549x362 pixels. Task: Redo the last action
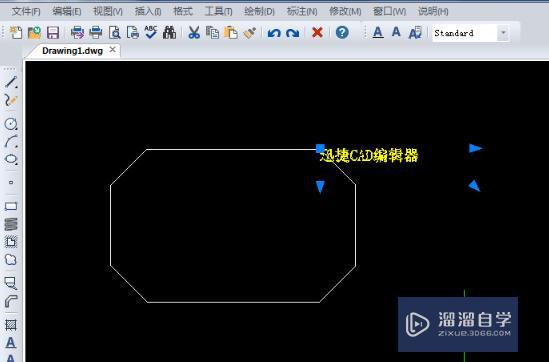coord(292,33)
